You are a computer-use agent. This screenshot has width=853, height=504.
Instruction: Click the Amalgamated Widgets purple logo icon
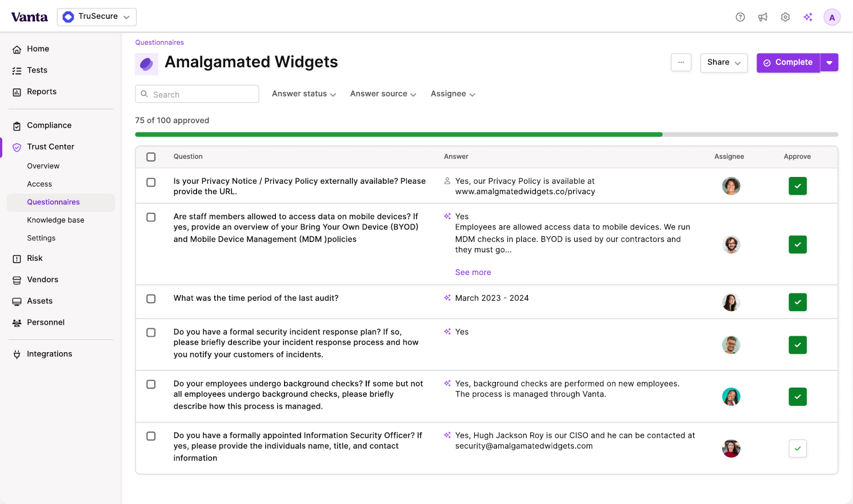point(146,64)
